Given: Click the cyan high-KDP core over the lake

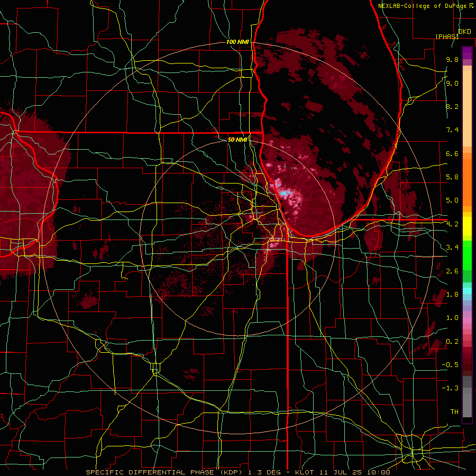Looking at the screenshot, I should tap(285, 193).
